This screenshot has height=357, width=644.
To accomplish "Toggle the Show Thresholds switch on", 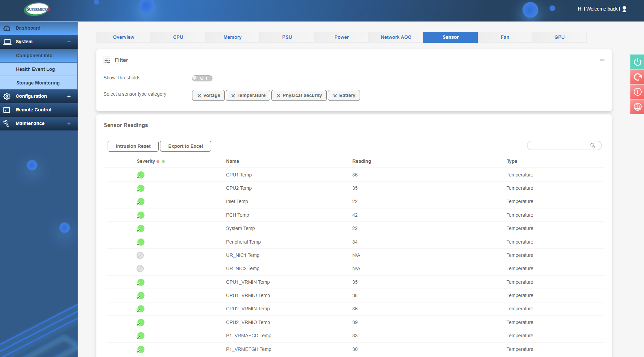I will tap(202, 78).
